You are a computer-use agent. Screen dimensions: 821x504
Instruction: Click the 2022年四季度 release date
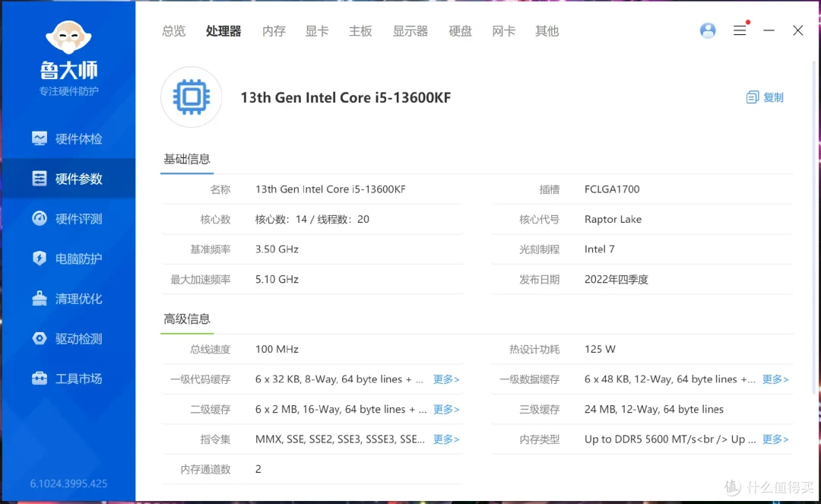point(617,280)
